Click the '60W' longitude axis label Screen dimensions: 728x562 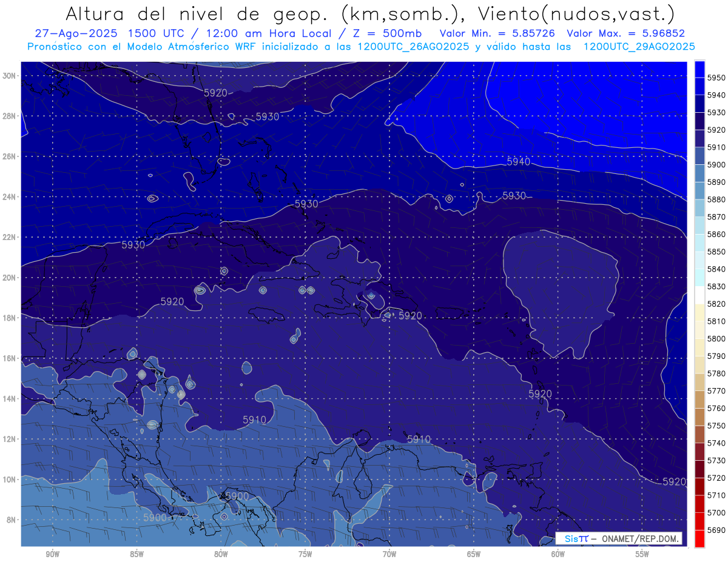pos(558,554)
